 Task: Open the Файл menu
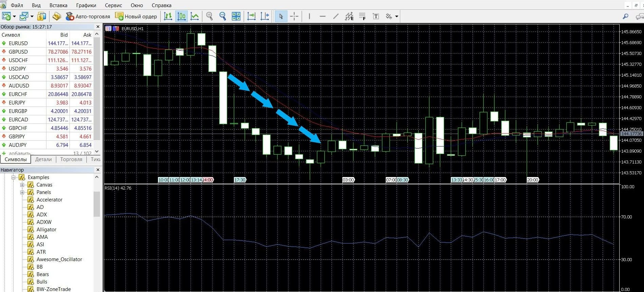pos(17,5)
